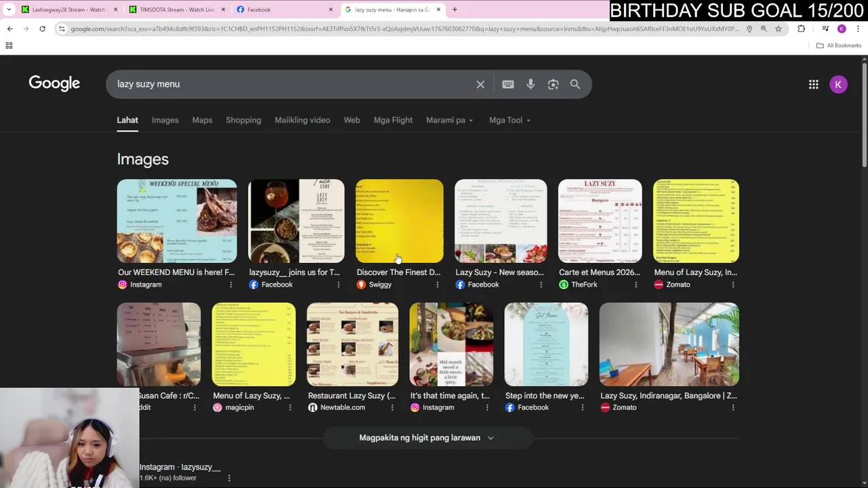Image resolution: width=868 pixels, height=488 pixels.
Task: Switch to the Images search tab
Action: 165,120
